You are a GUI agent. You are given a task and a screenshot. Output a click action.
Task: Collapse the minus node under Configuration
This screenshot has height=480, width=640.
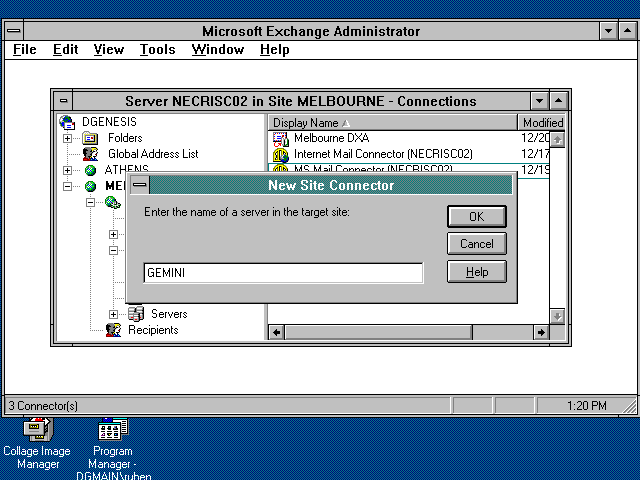(x=113, y=250)
